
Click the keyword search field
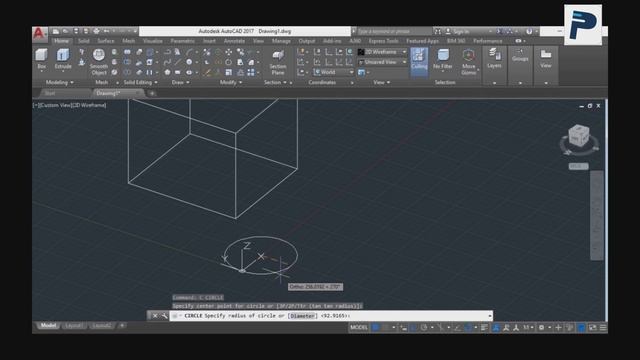[394, 31]
